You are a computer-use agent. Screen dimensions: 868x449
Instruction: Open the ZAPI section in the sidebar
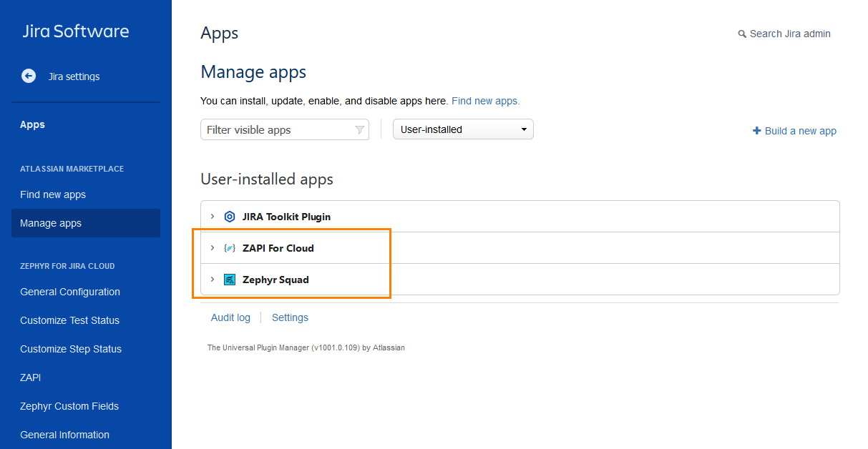coord(30,378)
